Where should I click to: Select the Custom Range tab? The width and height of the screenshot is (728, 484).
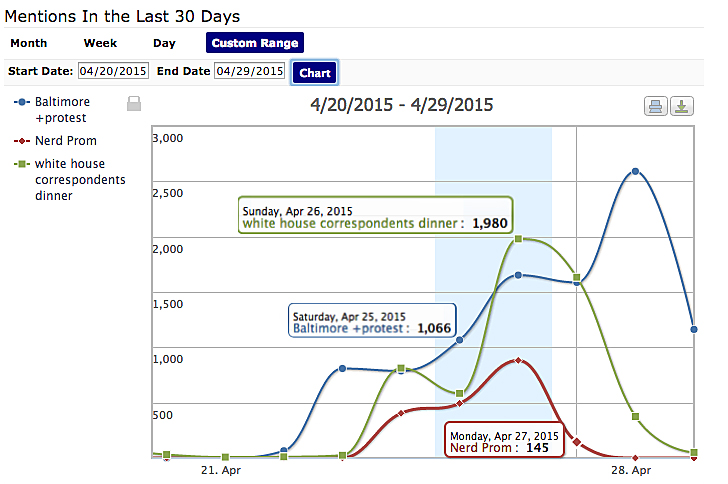(x=255, y=43)
